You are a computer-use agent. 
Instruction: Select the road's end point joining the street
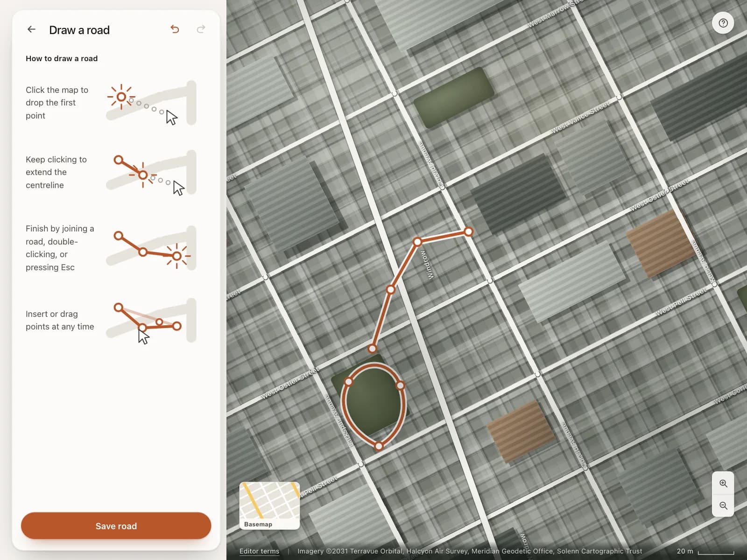click(468, 231)
